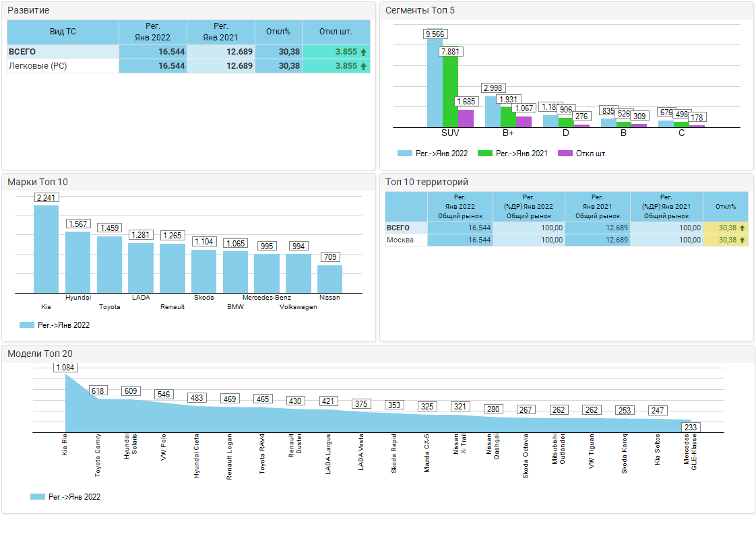
Task: Select the Kia bar in Марки Топ 10
Action: (46, 248)
